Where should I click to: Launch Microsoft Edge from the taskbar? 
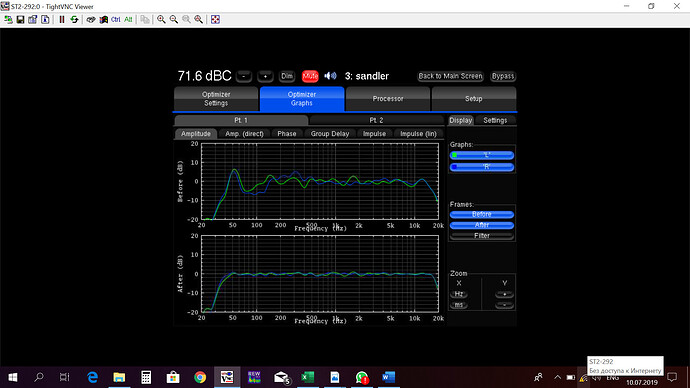pos(92,377)
